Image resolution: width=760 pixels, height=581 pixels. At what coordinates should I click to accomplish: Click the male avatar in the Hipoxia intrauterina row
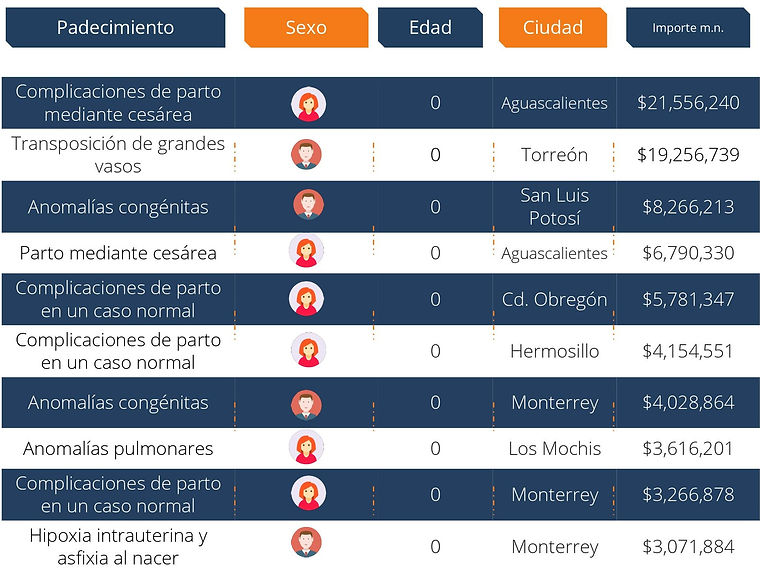306,542
